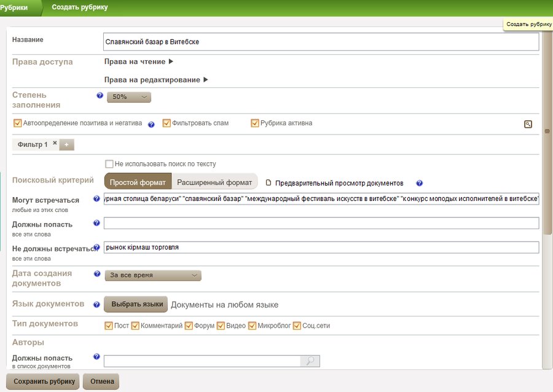Click Предварительный просмотр документов link
Screen dimensions: 553x392
pyautogui.click(x=339, y=183)
